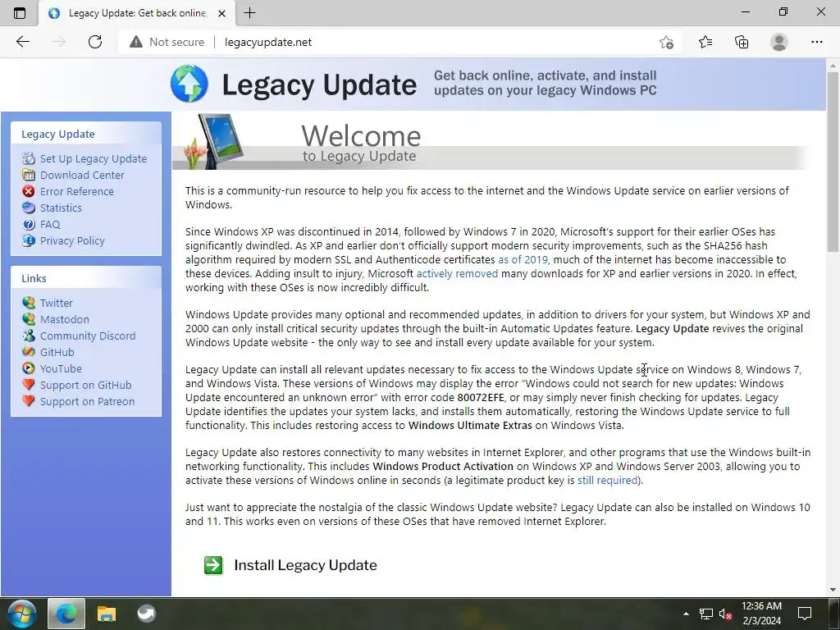Open the Action Center notifications icon
Viewport: 840px width, 630px height.
coord(805,614)
